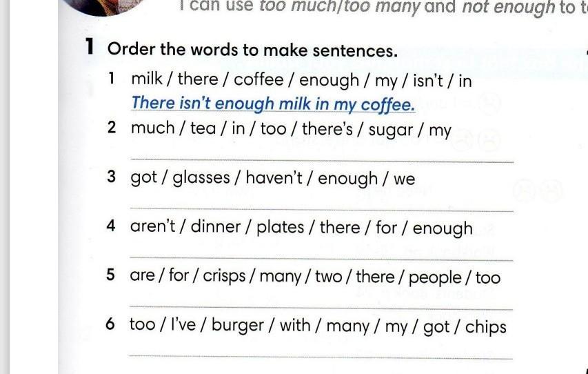Click the heading 'Order the words to make sentences.'
The width and height of the screenshot is (588, 374).
click(252, 50)
